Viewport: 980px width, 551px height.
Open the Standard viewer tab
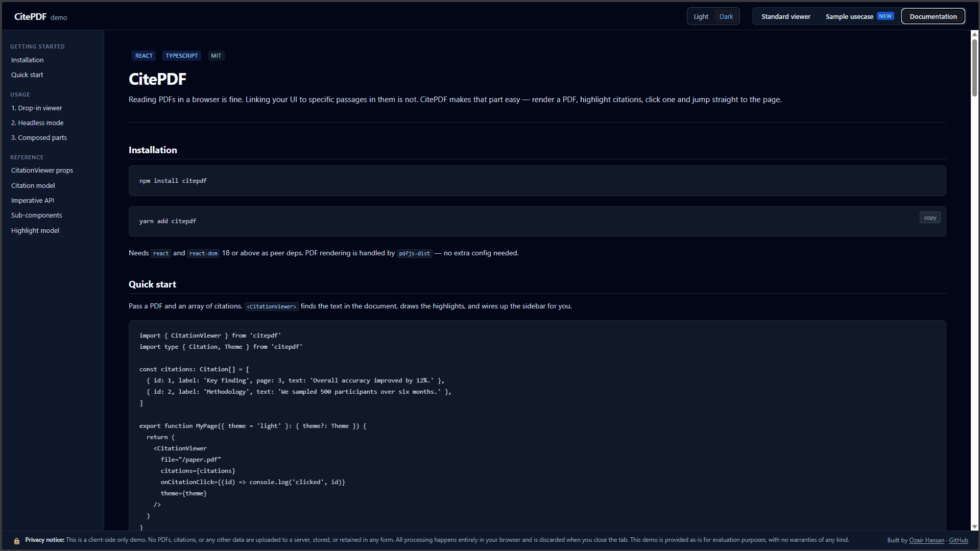785,17
